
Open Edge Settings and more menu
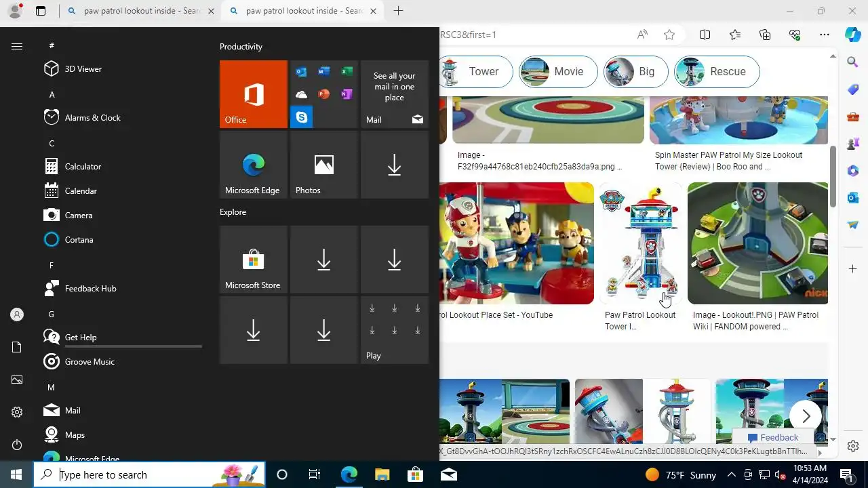click(x=825, y=35)
